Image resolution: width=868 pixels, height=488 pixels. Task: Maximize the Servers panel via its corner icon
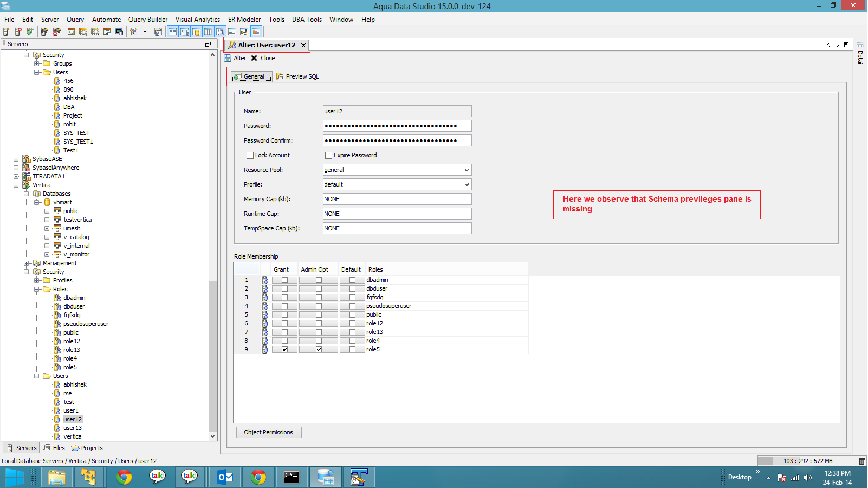(208, 44)
